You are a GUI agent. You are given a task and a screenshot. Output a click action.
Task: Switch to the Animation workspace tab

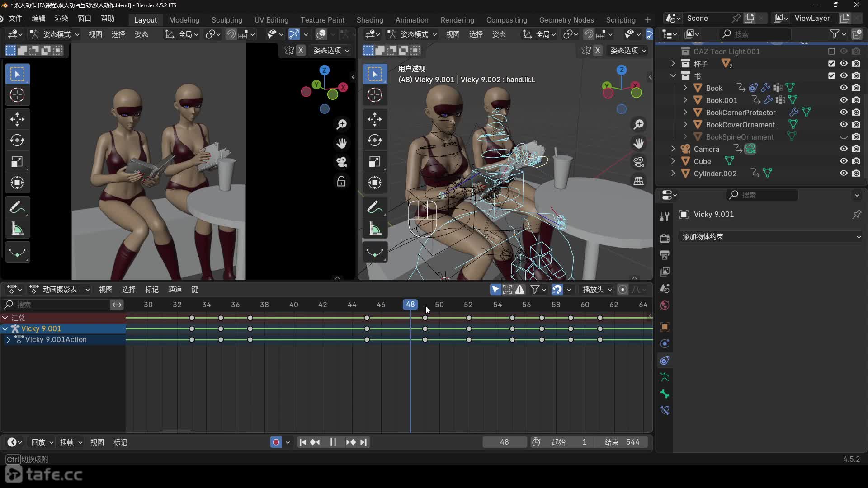click(411, 20)
